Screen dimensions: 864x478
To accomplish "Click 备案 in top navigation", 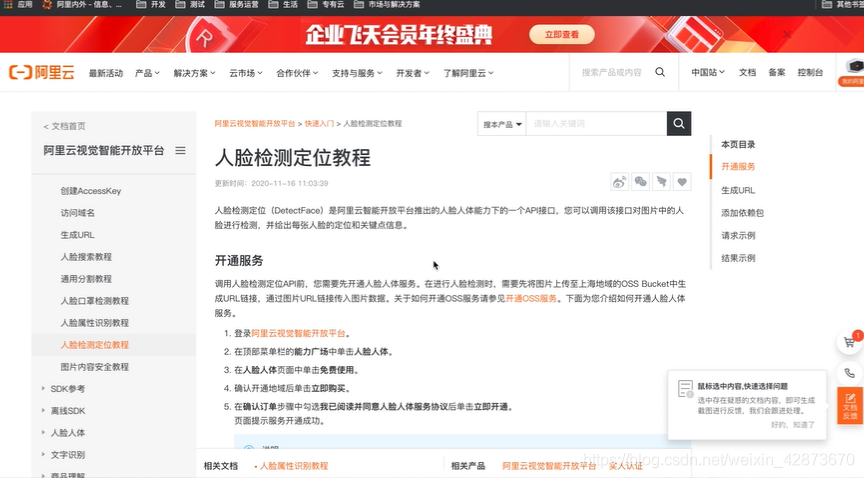I will tap(777, 72).
